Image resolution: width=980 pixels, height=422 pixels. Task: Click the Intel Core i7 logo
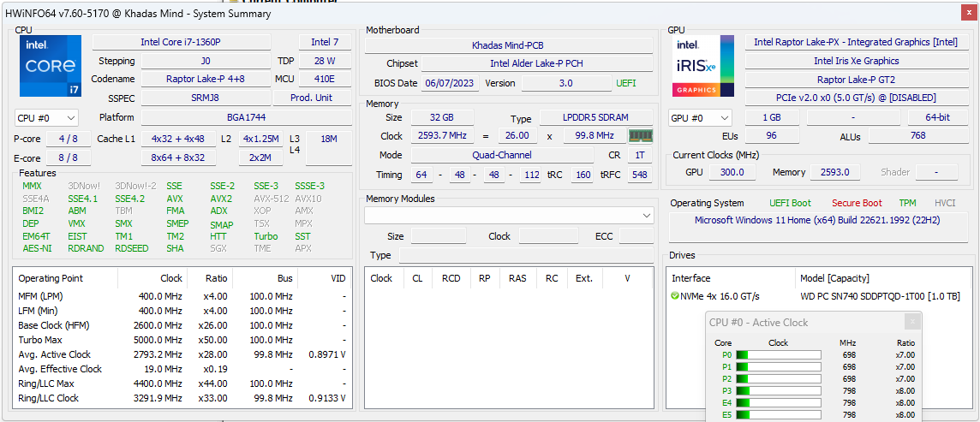[50, 66]
